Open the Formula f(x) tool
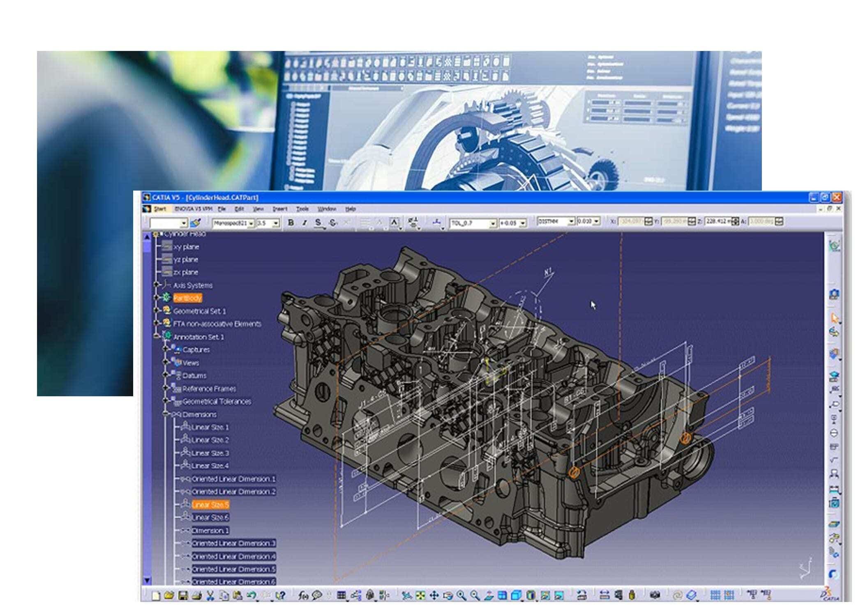 tap(303, 595)
